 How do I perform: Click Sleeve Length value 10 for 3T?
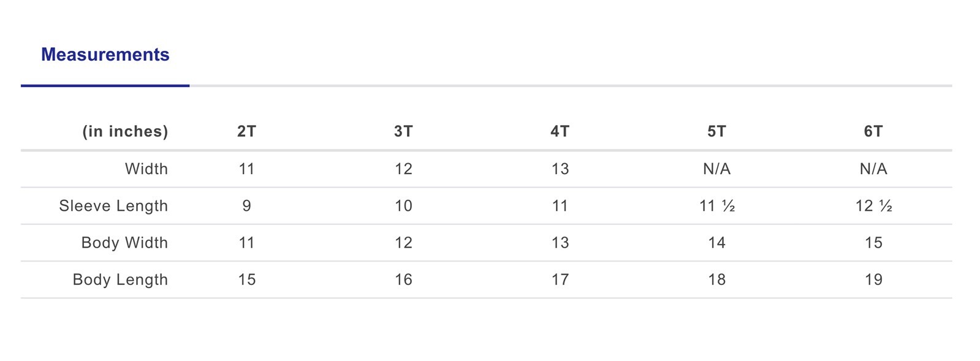tap(403, 206)
